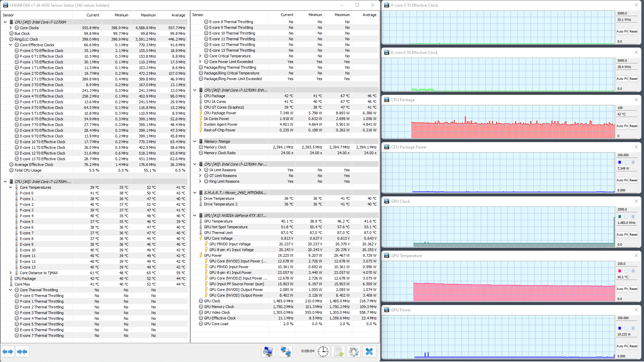Open the system summary monitor magnifier icon
The width and height of the screenshot is (644, 362).
tap(268, 352)
